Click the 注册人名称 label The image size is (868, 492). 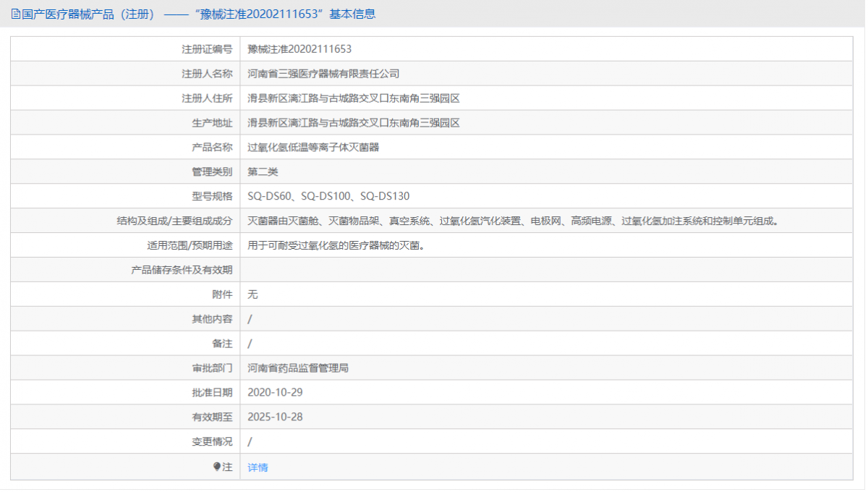point(207,74)
